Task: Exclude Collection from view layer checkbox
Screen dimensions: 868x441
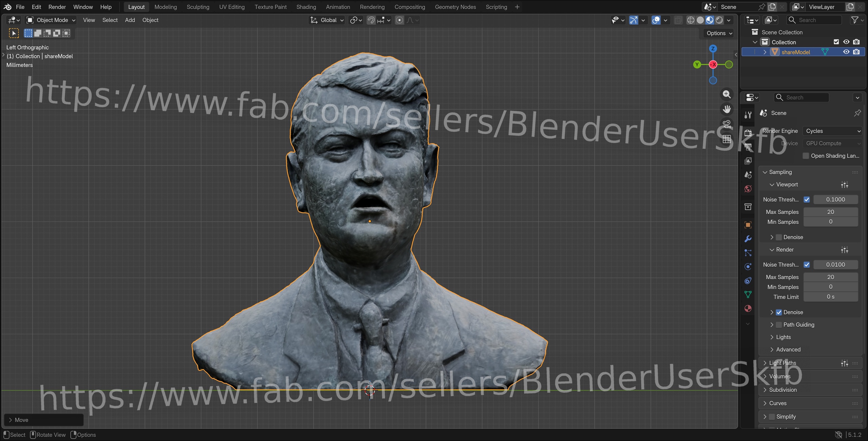Action: click(836, 42)
